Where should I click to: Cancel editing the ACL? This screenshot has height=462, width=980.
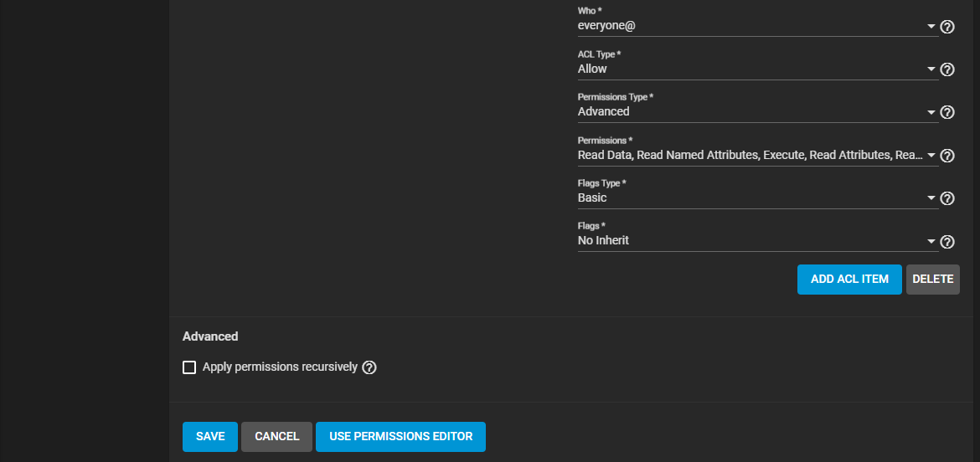coord(276,437)
